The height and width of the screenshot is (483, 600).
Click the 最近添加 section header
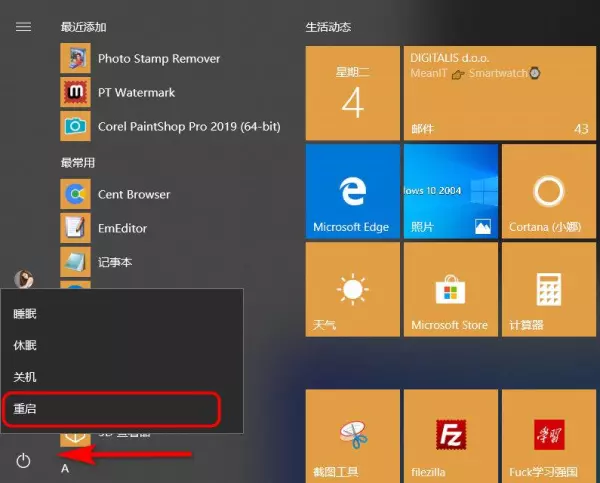click(x=83, y=27)
